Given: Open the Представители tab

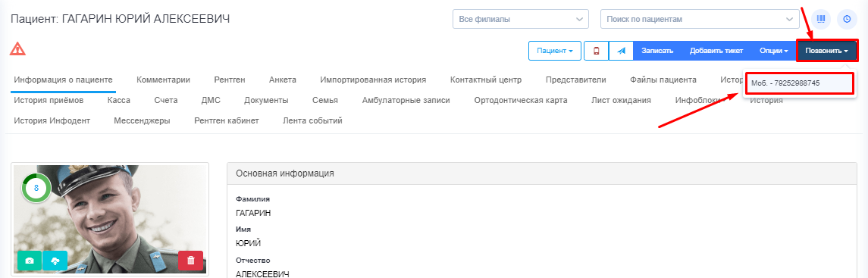Looking at the screenshot, I should pyautogui.click(x=575, y=80).
